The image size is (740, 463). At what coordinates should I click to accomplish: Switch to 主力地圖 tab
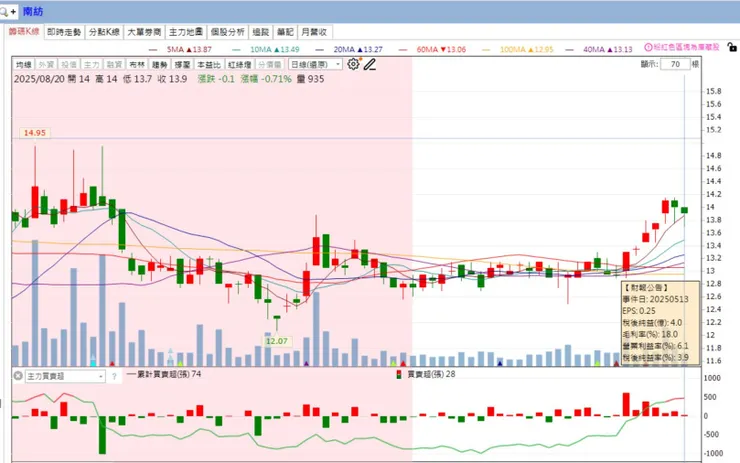186,32
